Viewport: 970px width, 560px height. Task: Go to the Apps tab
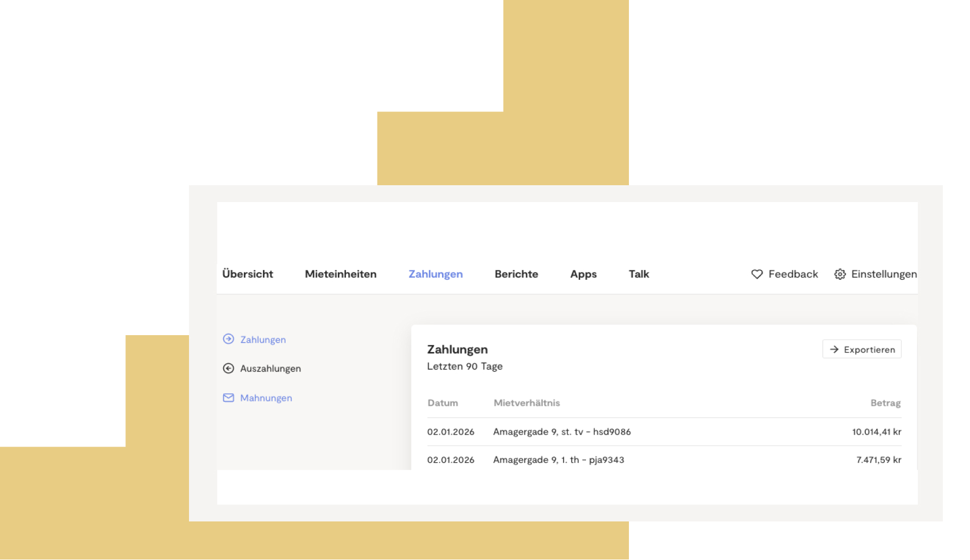click(583, 274)
